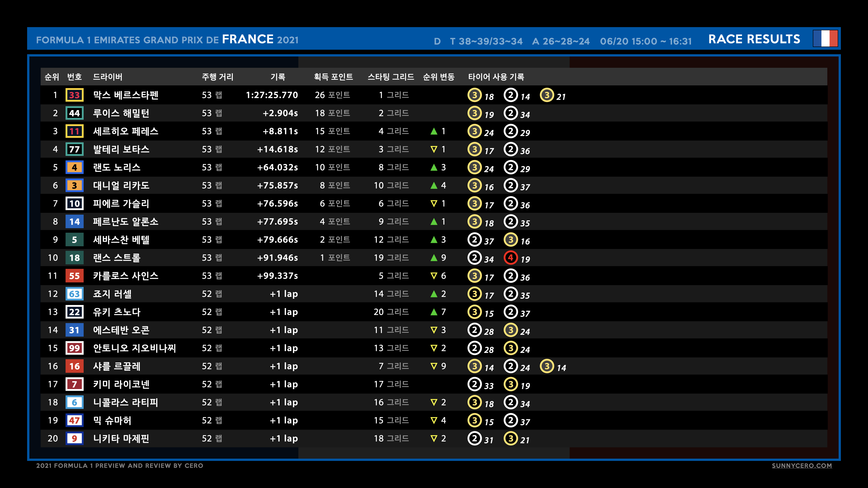The image size is (868, 488).
Task: Click the yellow down arrow in 샤를 르끌레's row
Action: (x=434, y=366)
